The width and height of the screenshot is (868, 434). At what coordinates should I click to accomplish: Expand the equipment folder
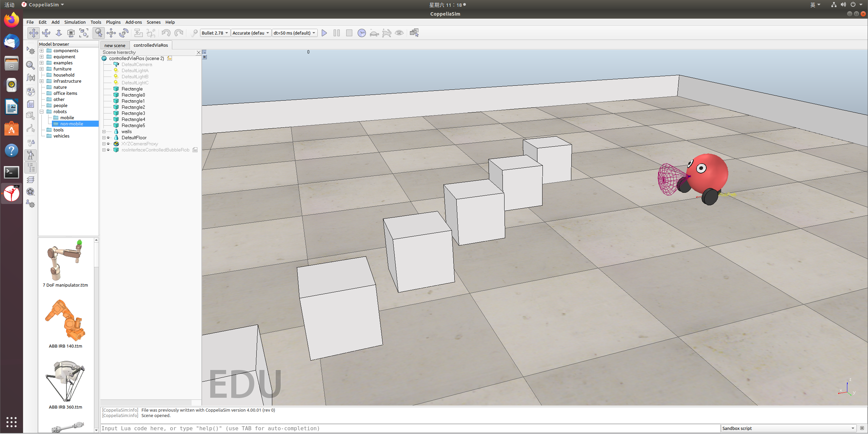pos(41,57)
